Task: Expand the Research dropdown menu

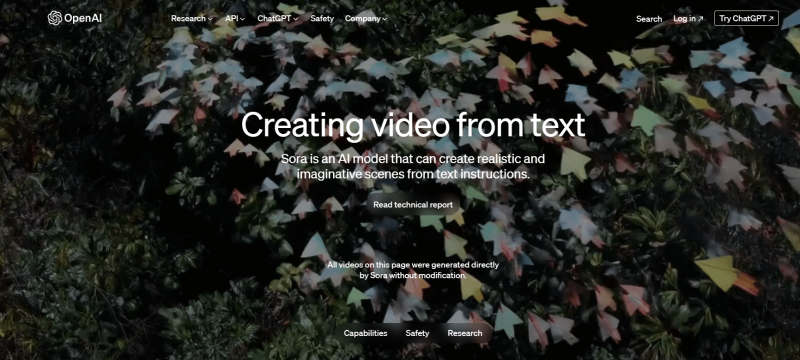Action: point(191,18)
